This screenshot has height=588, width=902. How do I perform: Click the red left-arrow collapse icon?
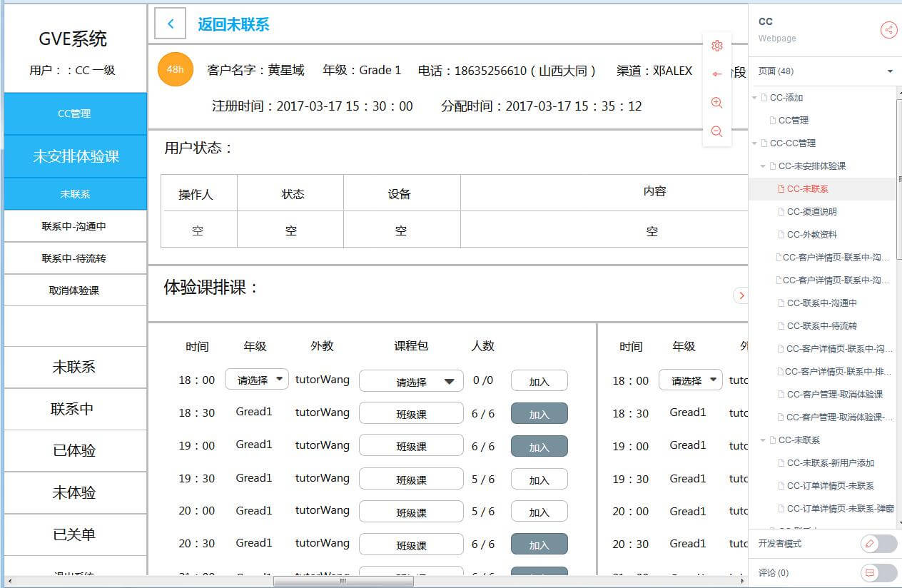(x=717, y=74)
